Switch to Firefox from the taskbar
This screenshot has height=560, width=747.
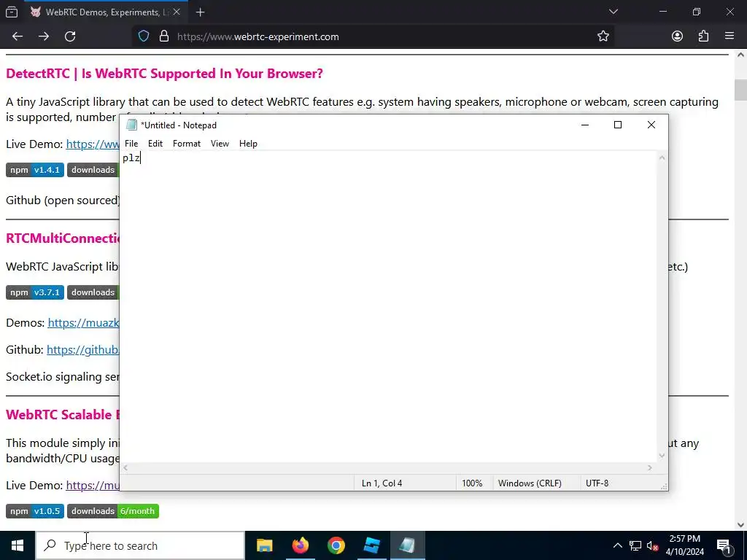(x=300, y=545)
